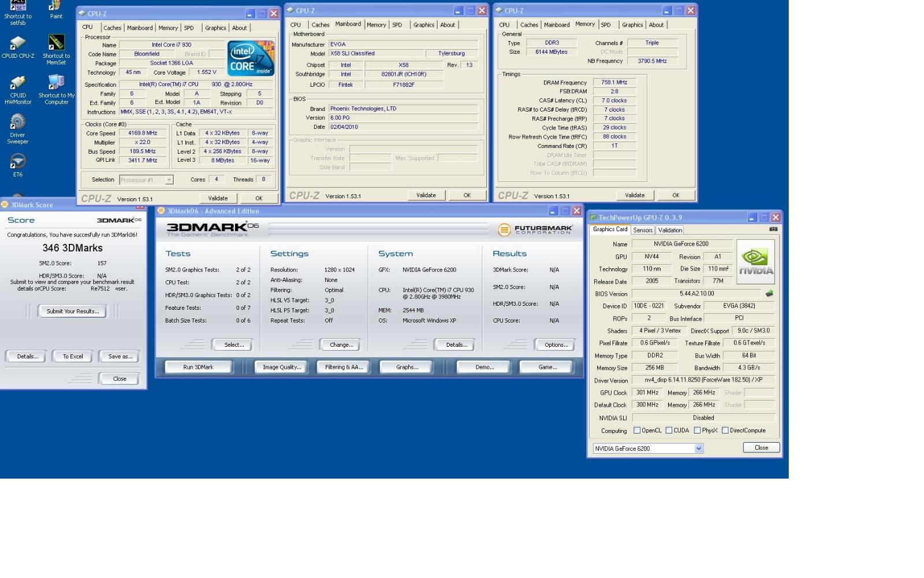The height and width of the screenshot is (578, 924).
Task: Click OK in the CPU-Z window showing the Mainboard tab
Action: tap(467, 195)
